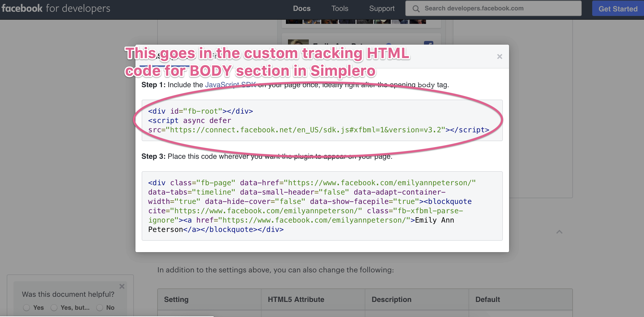Viewport: 644px width, 317px height.
Task: Click the 'Step 1:' instruction text
Action: coord(295,85)
